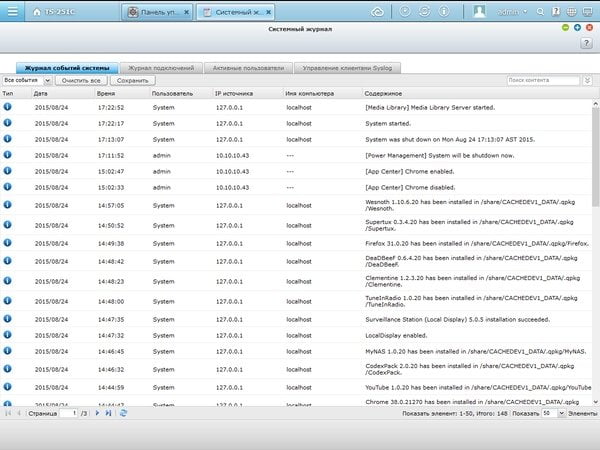Open the search magnifier icon
The height and width of the screenshot is (450, 600).
[x=540, y=12]
